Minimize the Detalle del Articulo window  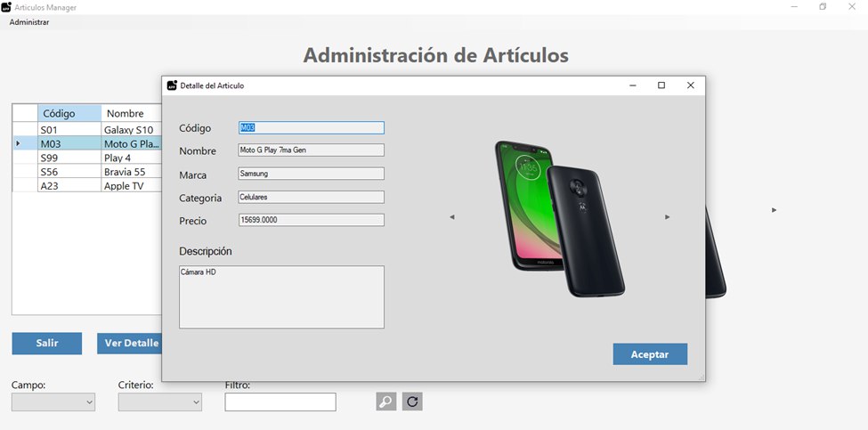633,85
